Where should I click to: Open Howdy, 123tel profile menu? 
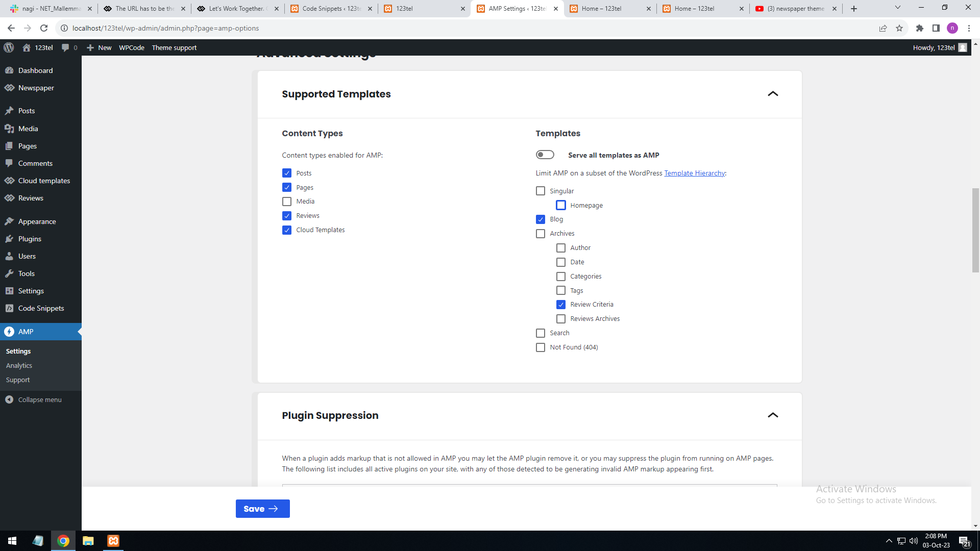(x=940, y=47)
